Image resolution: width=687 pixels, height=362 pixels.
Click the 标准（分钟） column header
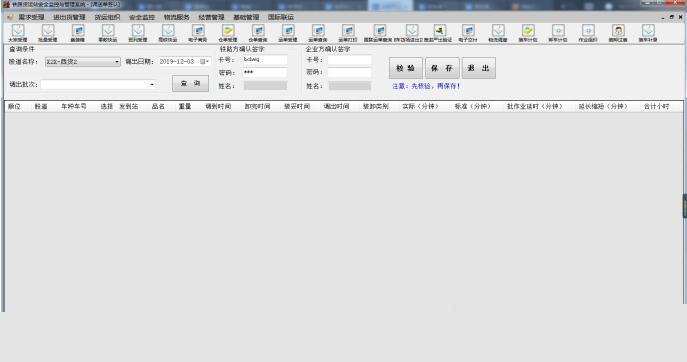pyautogui.click(x=473, y=106)
